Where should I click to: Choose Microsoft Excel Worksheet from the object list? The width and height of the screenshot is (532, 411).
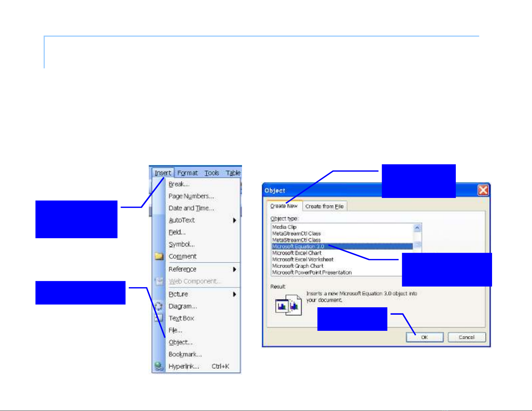coord(302,259)
